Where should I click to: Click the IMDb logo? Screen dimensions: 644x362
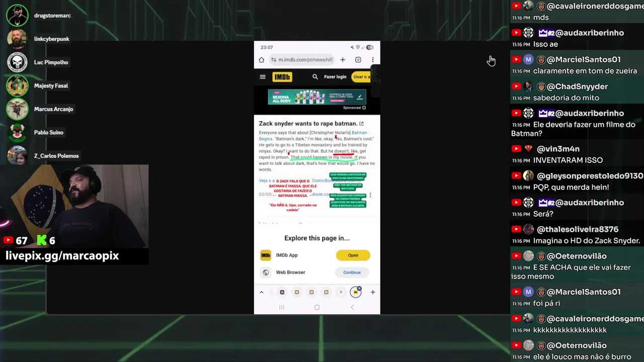coord(282,77)
